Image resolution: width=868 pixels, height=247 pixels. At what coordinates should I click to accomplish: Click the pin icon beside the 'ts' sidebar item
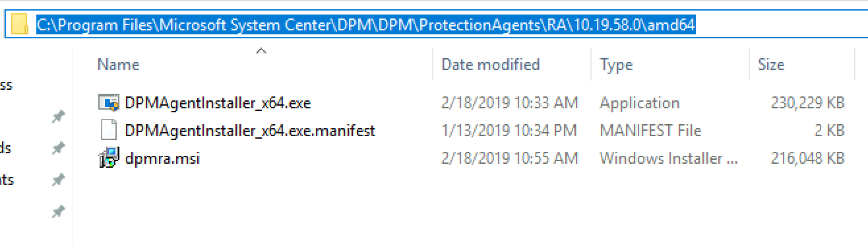point(59,180)
